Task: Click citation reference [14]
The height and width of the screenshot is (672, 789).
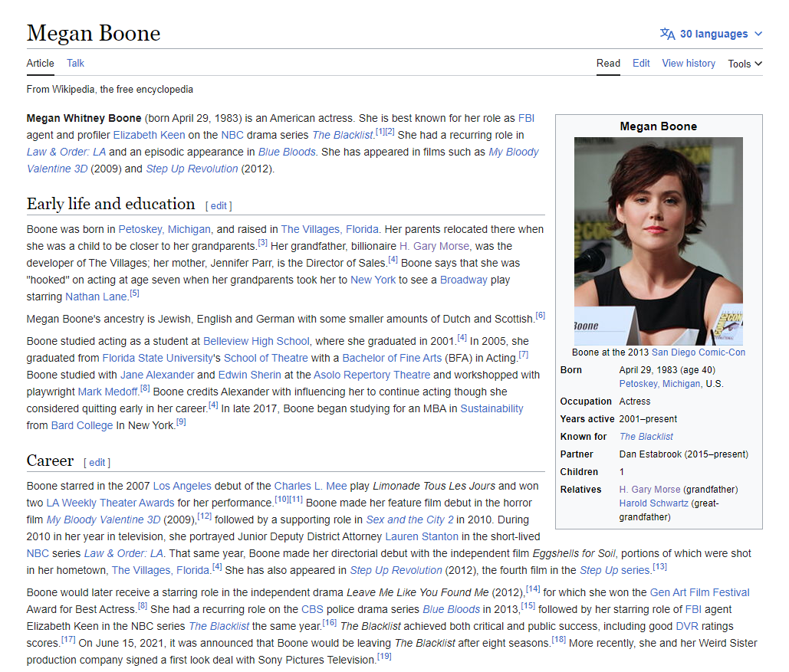Action: coord(533,589)
